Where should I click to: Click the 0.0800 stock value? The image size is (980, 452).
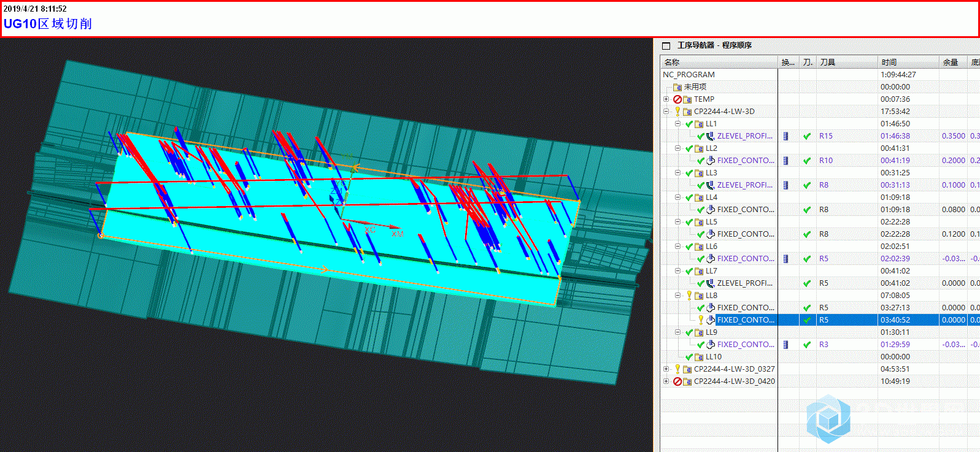(954, 210)
